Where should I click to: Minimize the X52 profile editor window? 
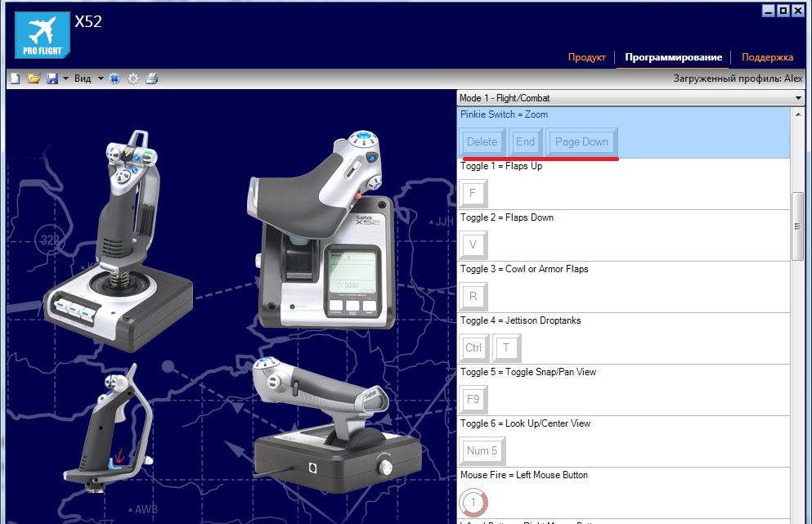tap(769, 11)
